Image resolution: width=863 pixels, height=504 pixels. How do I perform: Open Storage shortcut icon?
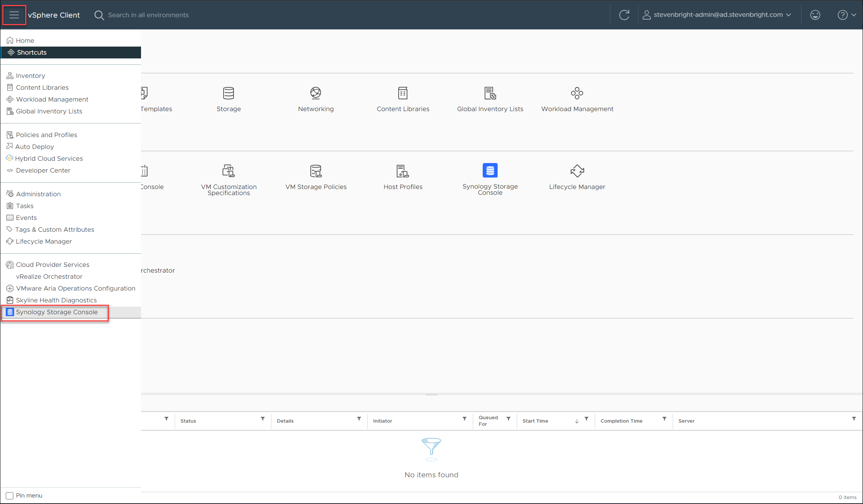pos(229,93)
